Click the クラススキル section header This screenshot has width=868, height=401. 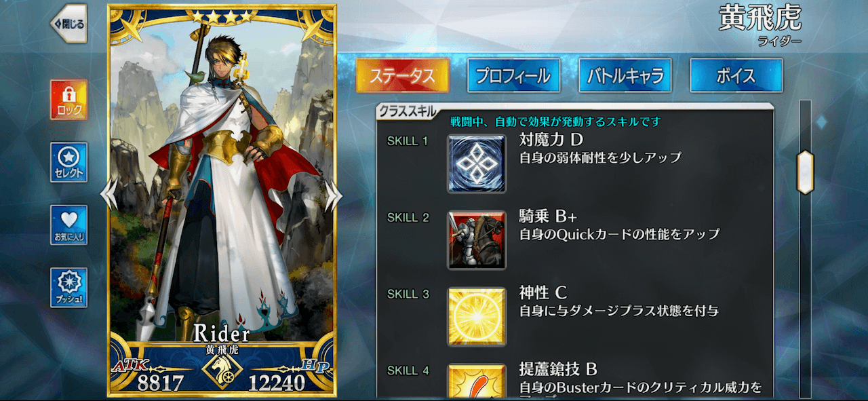pos(408,113)
